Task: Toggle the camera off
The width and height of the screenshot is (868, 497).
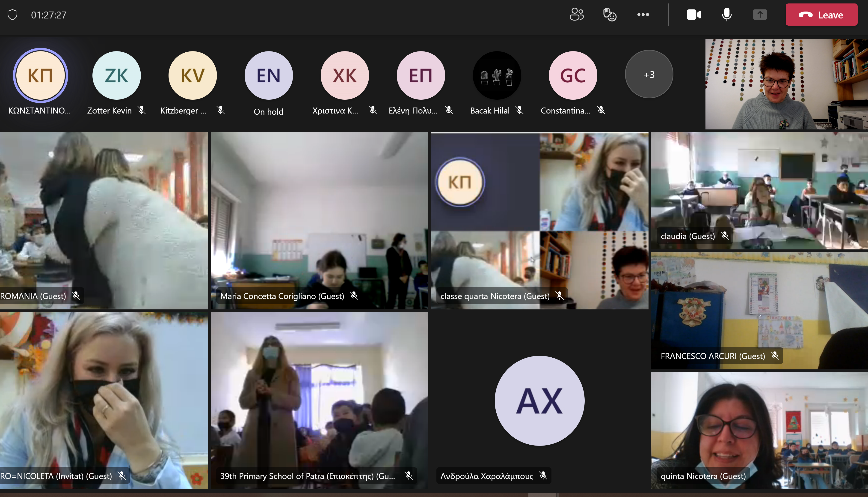Action: pos(693,15)
